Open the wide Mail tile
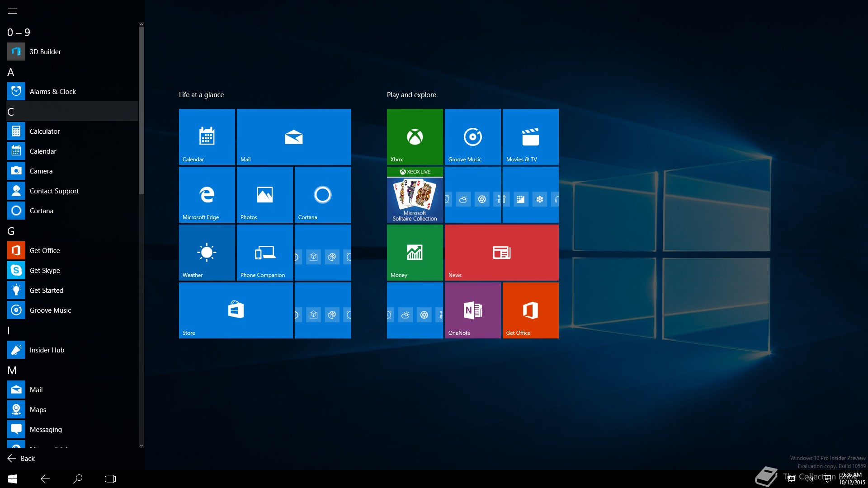Screen dimensions: 868x488 pos(294,136)
